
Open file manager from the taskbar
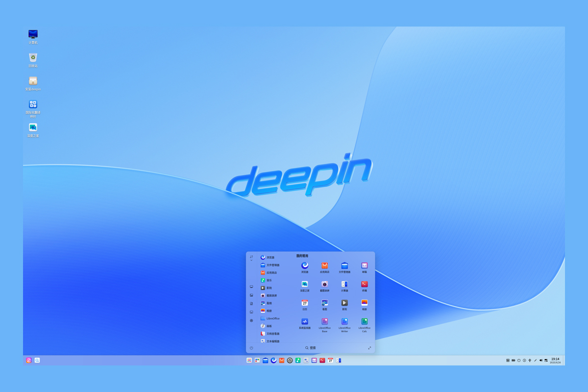265,360
